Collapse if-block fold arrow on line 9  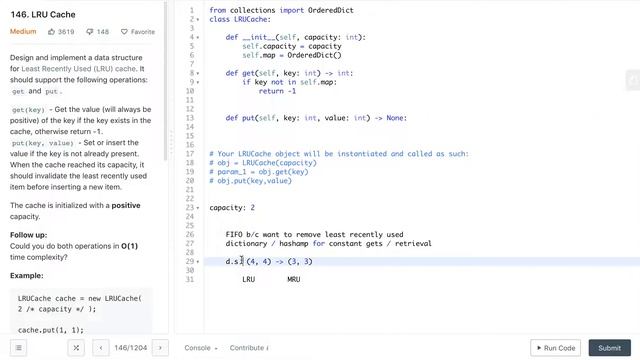(x=198, y=82)
